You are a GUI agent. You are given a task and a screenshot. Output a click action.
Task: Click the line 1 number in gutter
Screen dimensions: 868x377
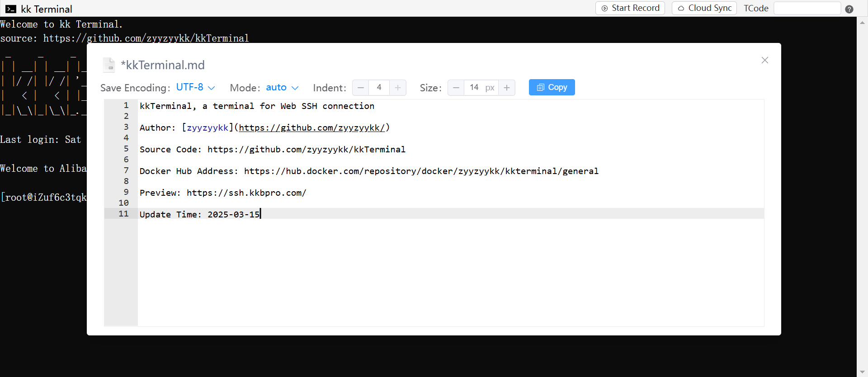(126, 106)
